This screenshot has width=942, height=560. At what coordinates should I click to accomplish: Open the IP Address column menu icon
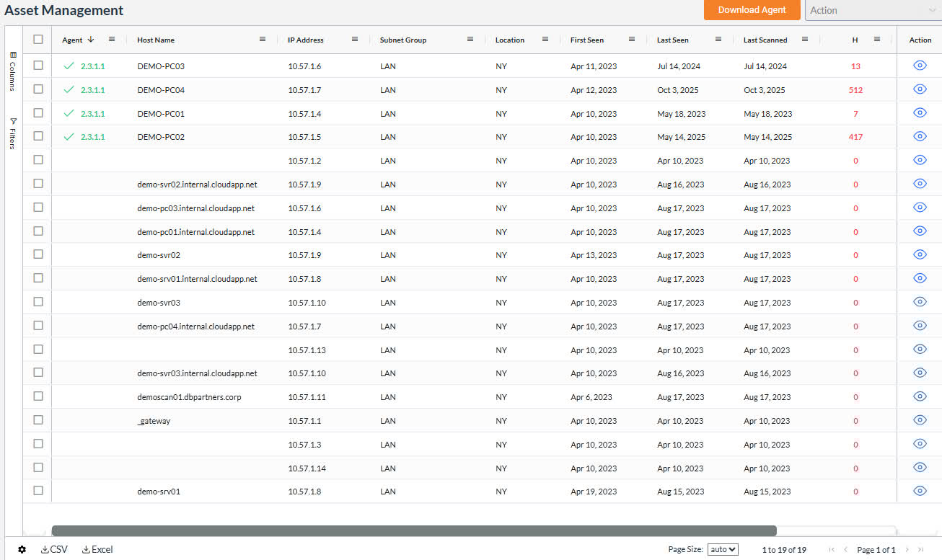point(355,40)
